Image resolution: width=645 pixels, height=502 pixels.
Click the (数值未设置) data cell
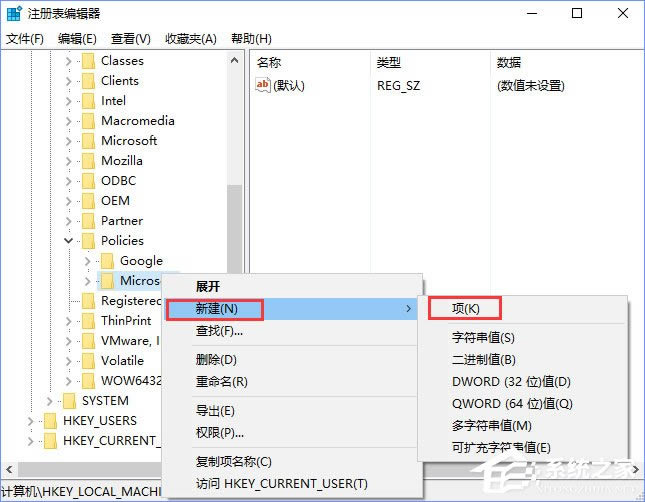point(531,86)
